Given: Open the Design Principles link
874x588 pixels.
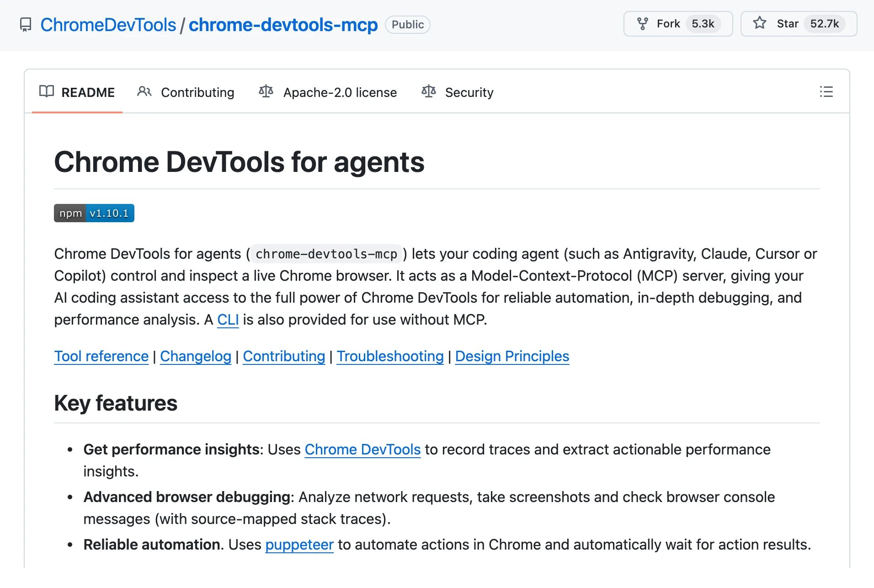Looking at the screenshot, I should [512, 356].
